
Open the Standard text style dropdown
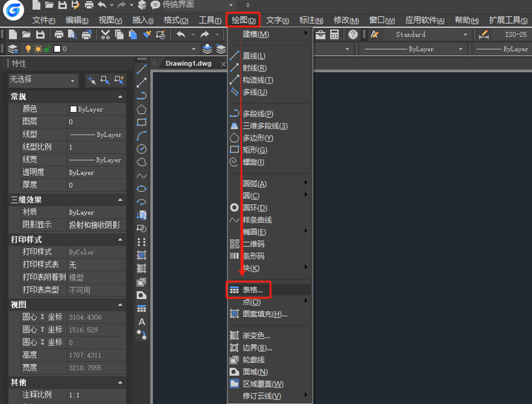coord(426,34)
